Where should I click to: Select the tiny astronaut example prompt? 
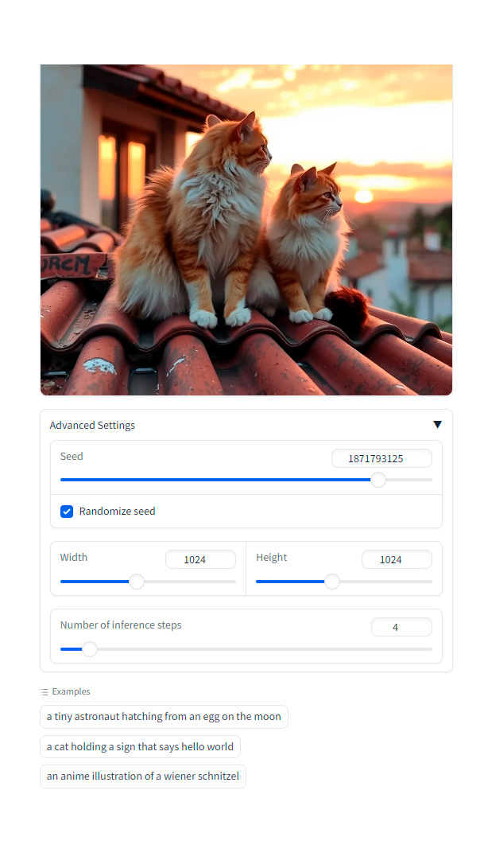click(x=164, y=717)
